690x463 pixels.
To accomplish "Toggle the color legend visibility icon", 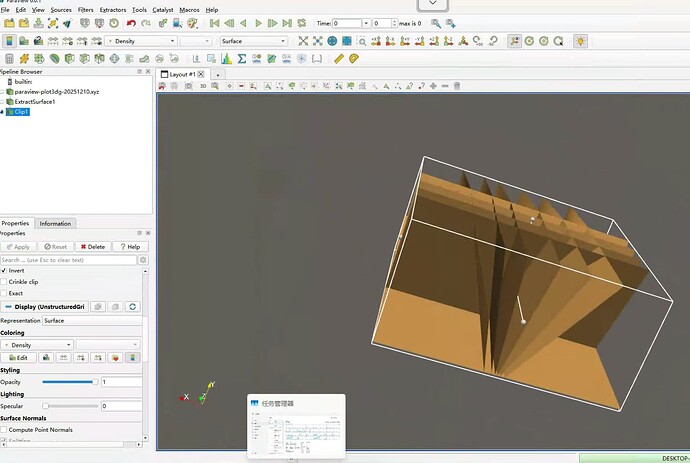I will click(x=9, y=41).
